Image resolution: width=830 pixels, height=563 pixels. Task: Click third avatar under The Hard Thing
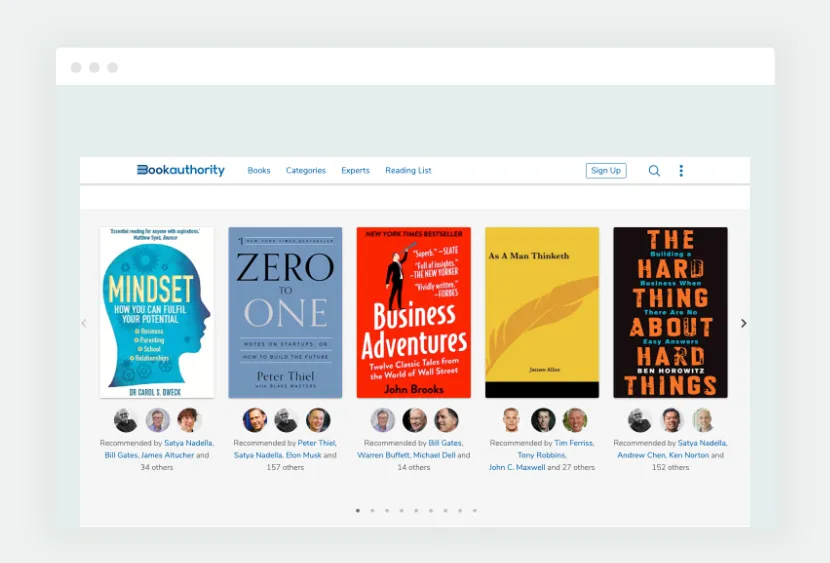coord(703,420)
